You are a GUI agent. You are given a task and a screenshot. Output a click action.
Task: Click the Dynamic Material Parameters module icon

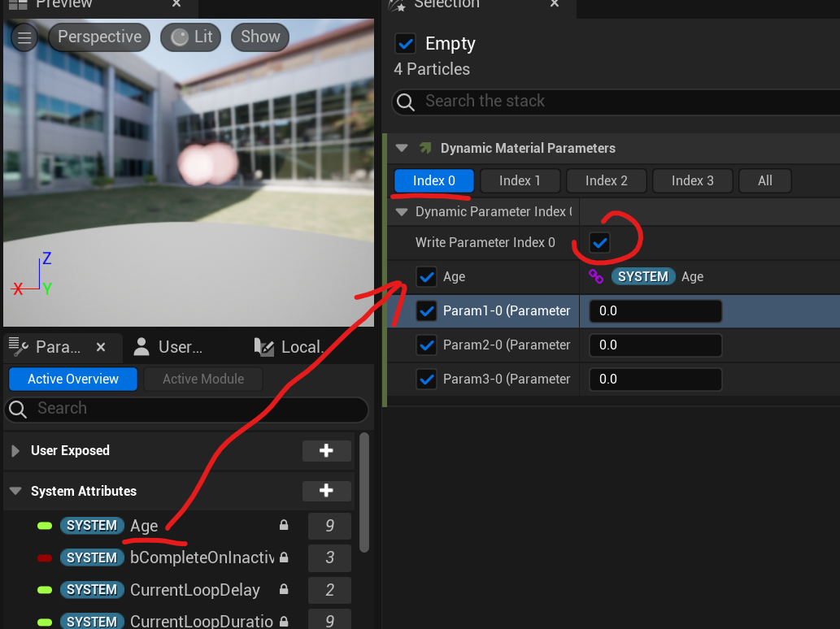pyautogui.click(x=425, y=148)
